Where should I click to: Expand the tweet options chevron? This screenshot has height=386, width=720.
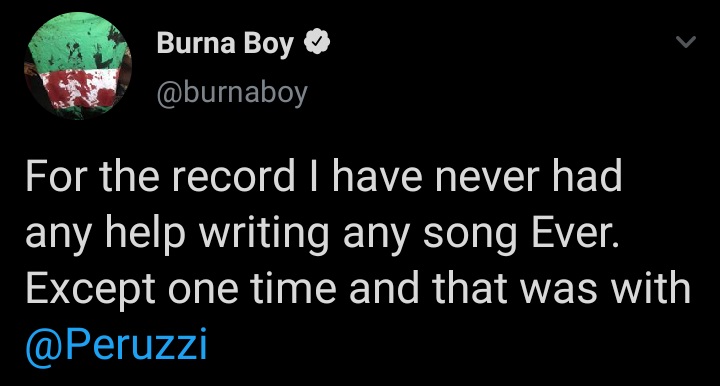coord(686,42)
